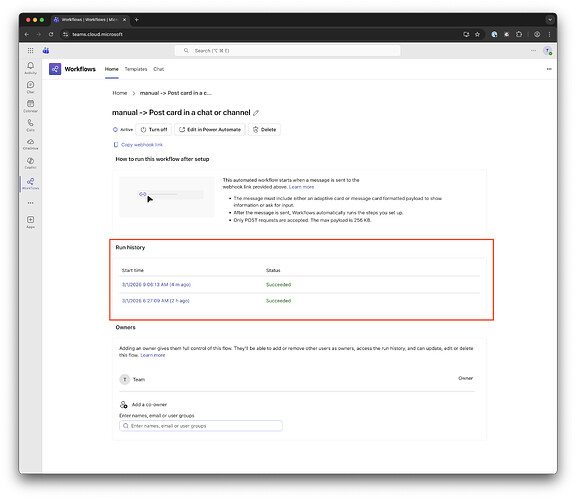Focus the co-owner names input field

[x=201, y=426]
